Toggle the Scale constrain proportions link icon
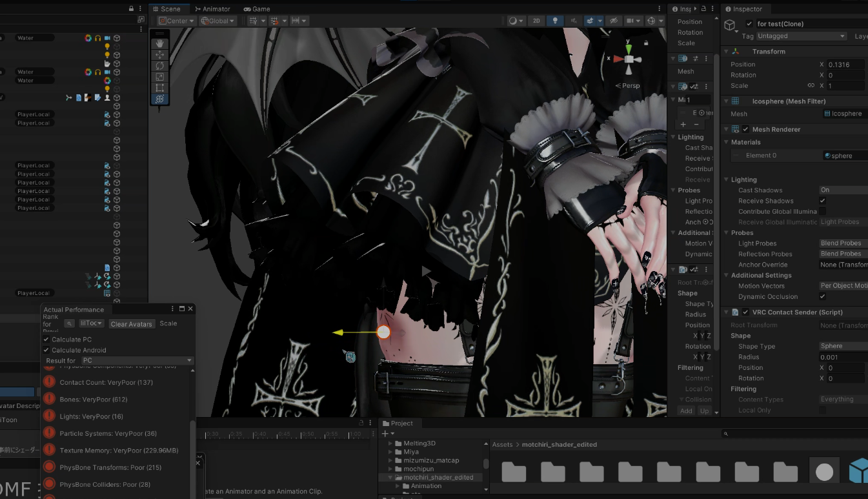The width and height of the screenshot is (868, 499). click(x=811, y=86)
